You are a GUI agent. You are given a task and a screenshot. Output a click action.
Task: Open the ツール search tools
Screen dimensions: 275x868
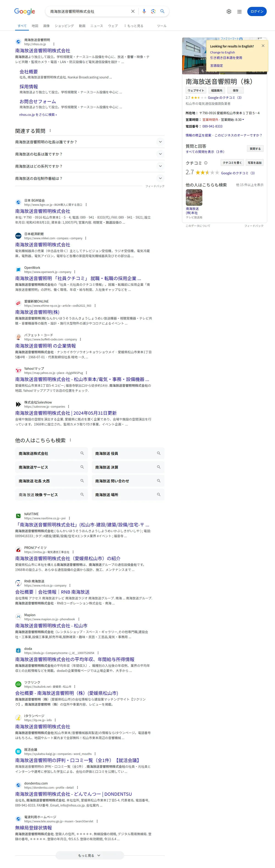tap(162, 26)
